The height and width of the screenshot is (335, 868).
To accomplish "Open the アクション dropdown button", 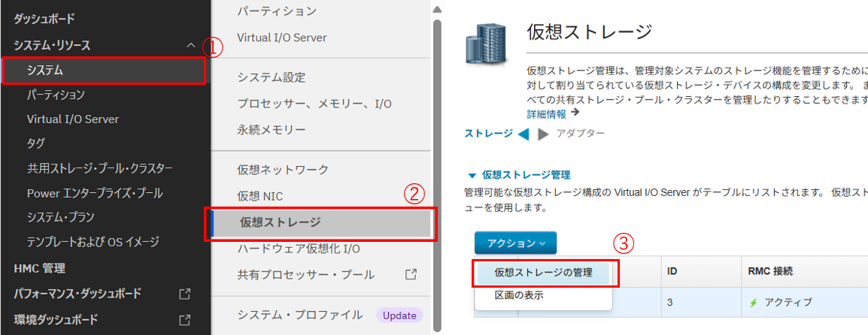I will pos(515,243).
